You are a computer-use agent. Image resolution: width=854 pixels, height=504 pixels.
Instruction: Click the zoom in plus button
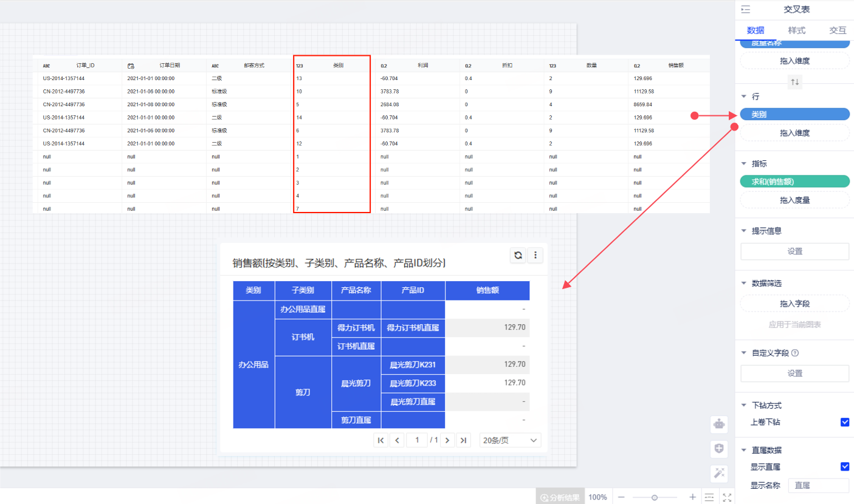[x=692, y=497]
